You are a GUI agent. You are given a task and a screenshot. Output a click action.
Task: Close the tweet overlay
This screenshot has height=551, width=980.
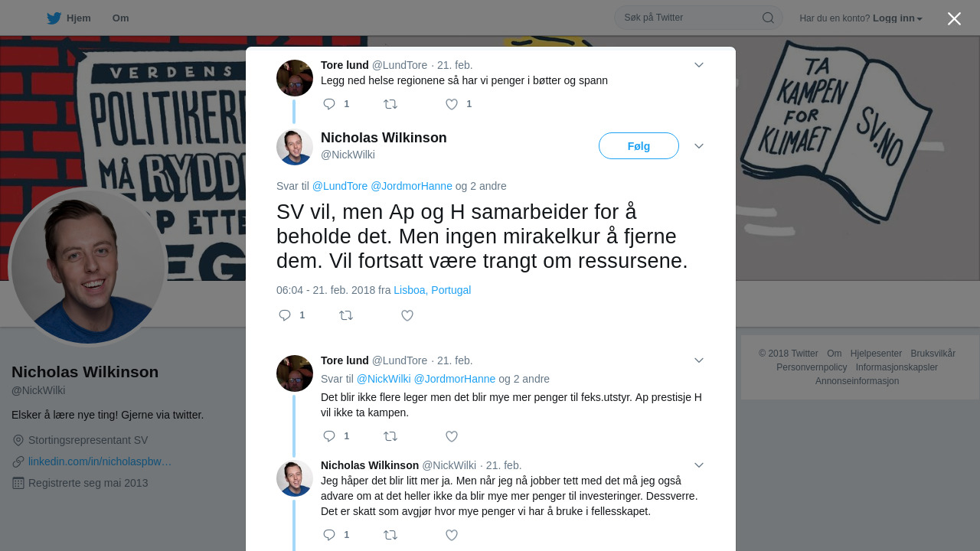pyautogui.click(x=954, y=18)
